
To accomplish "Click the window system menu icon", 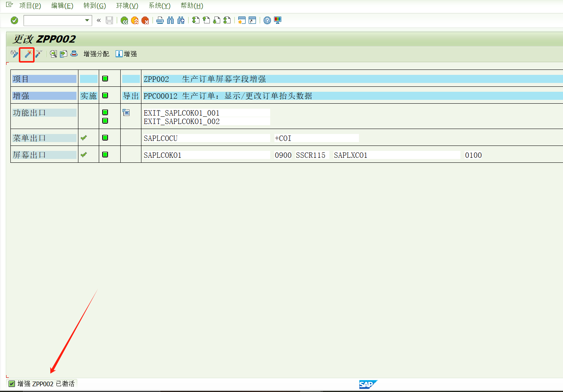I will [9, 5].
